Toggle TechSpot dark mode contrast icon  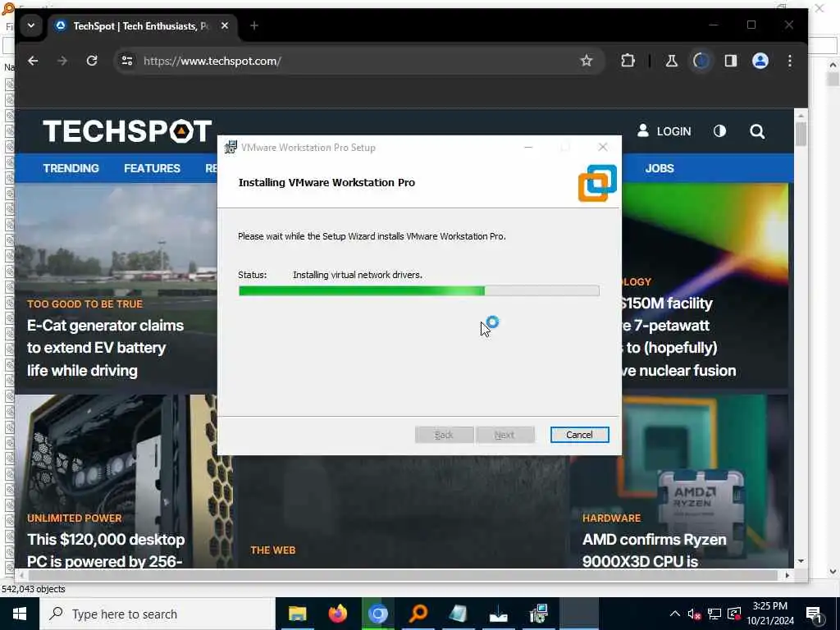pyautogui.click(x=719, y=131)
